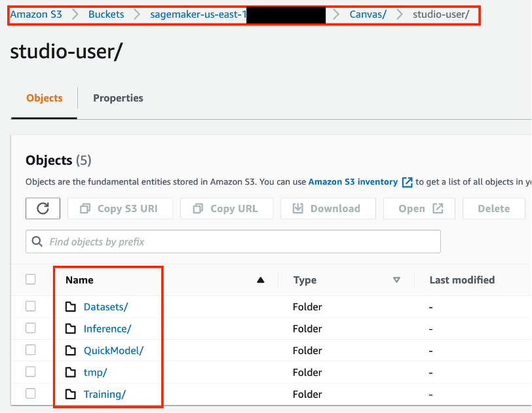The image size is (532, 413).
Task: Select the Objects tab
Action: [x=45, y=98]
